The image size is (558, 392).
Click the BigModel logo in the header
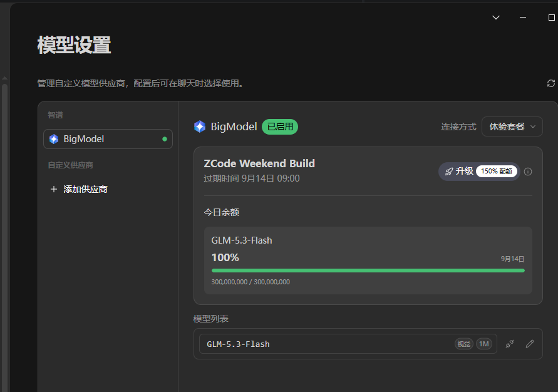click(x=200, y=126)
